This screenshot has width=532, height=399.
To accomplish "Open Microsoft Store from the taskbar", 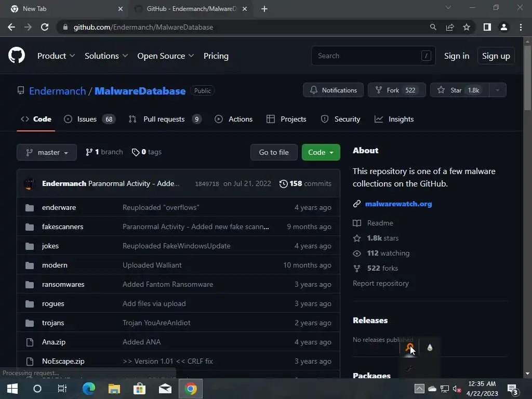I will click(x=139, y=389).
